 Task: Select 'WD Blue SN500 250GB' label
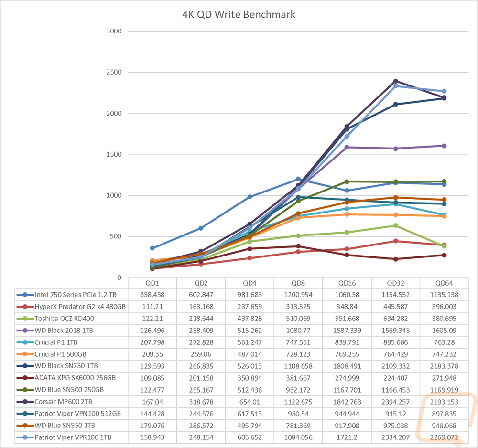[69, 390]
